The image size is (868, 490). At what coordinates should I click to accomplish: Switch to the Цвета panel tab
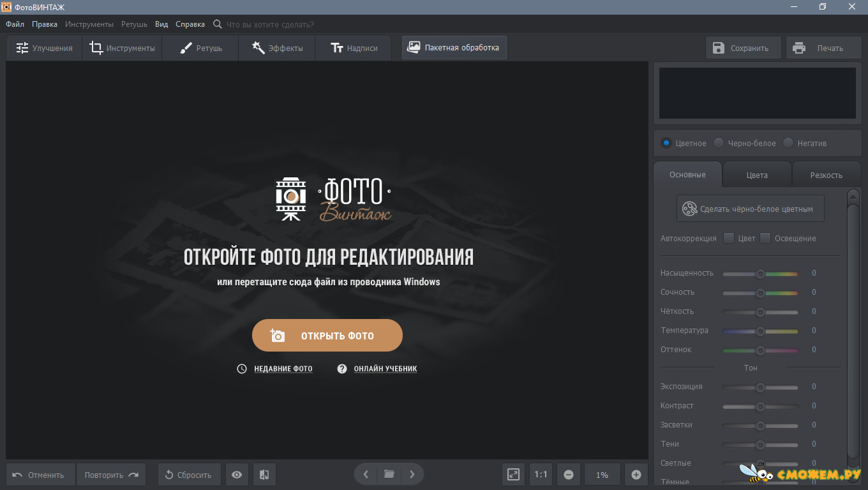tap(757, 175)
